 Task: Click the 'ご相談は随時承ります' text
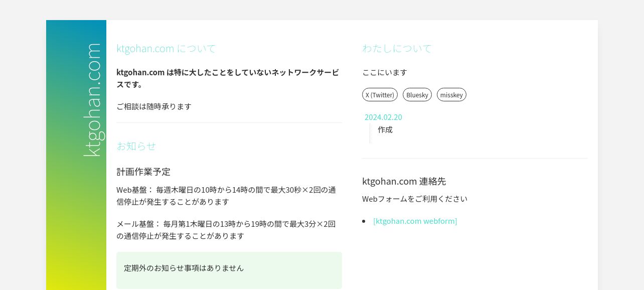click(154, 106)
